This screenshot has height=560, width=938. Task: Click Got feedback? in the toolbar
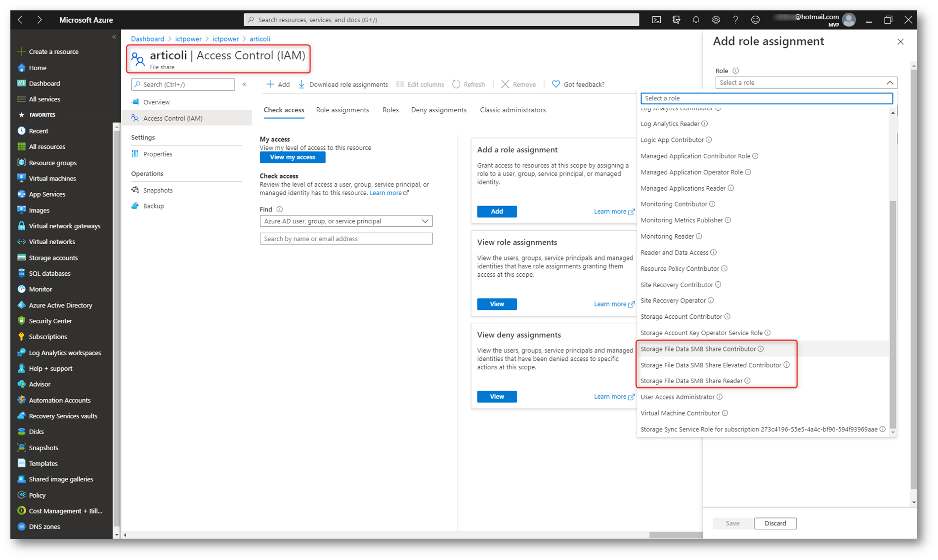[x=578, y=85]
